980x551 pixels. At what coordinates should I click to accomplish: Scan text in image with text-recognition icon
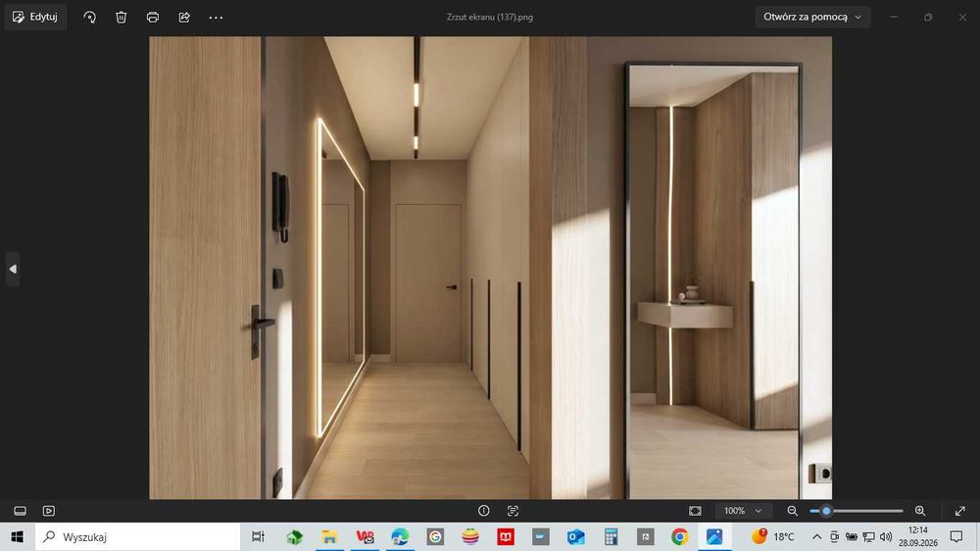(513, 511)
